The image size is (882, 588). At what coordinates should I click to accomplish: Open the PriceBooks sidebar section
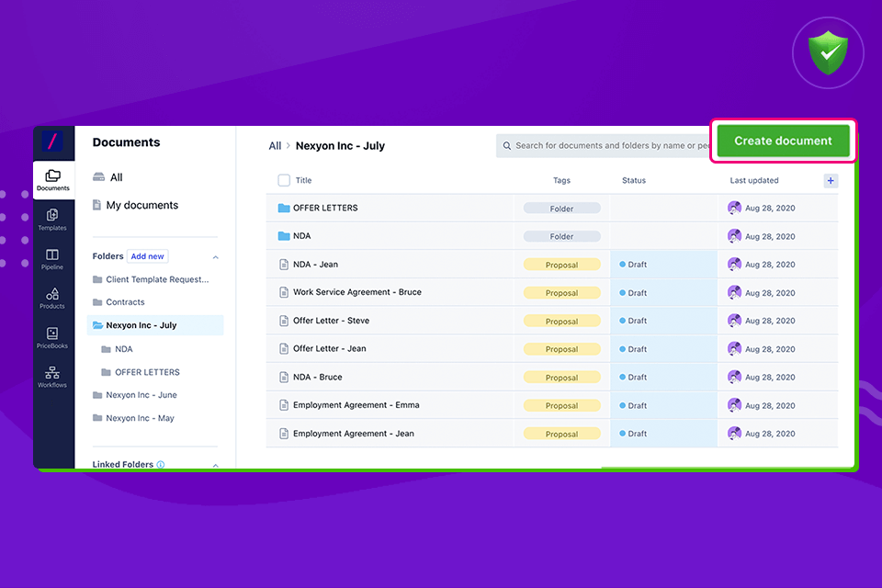52,337
